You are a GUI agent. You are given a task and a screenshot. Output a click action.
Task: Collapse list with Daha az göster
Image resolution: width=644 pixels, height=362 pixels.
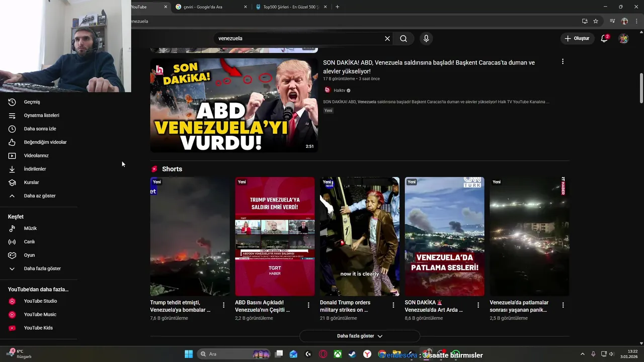[x=40, y=196]
